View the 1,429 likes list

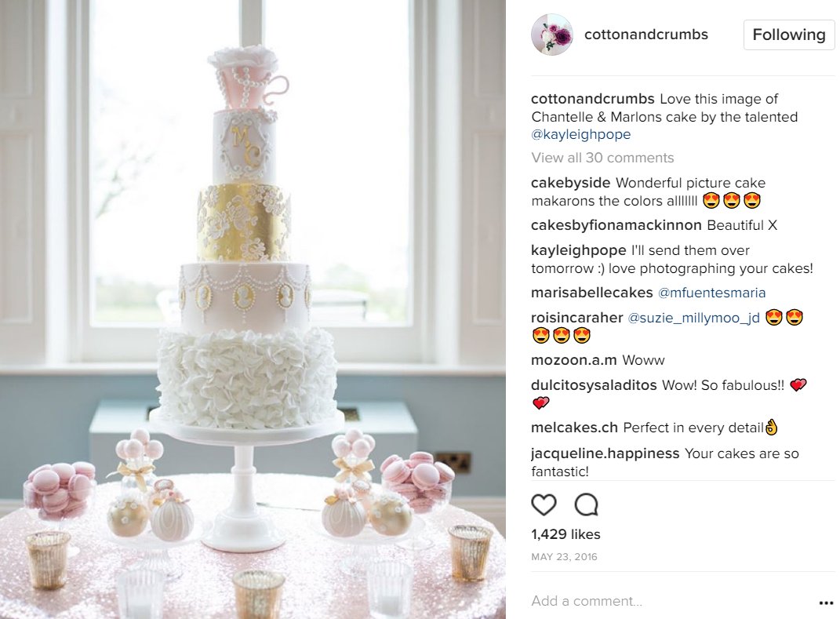coord(565,534)
